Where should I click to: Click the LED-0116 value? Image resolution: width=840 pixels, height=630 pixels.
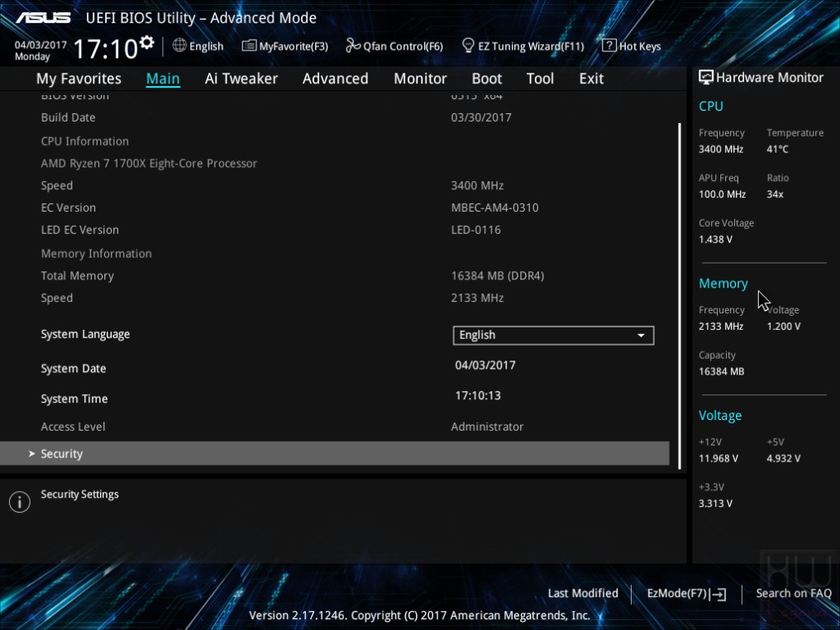[475, 230]
